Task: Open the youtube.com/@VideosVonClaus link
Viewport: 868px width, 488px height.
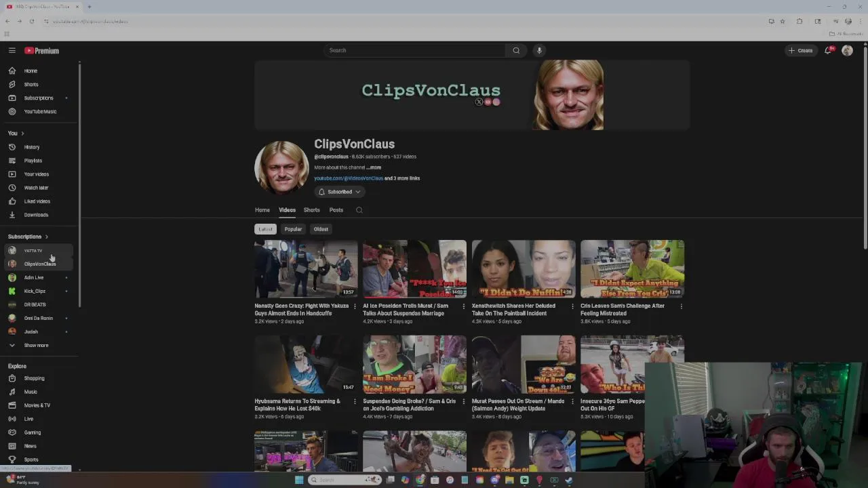Action: [349, 178]
